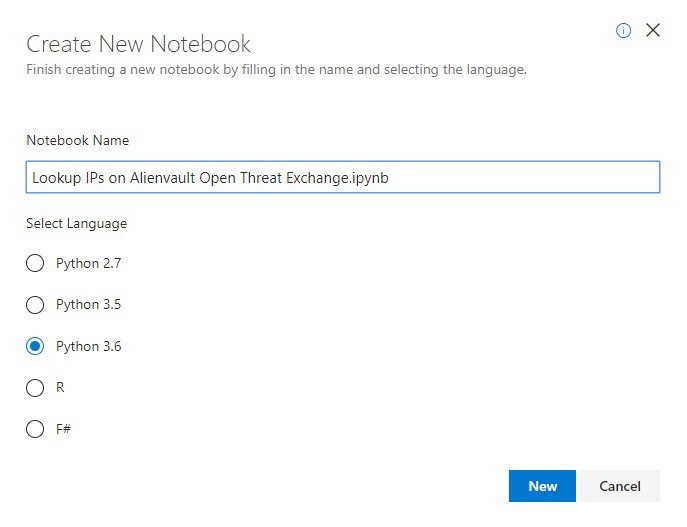
Task: Select the Python 2.7 radio button
Action: pos(35,263)
